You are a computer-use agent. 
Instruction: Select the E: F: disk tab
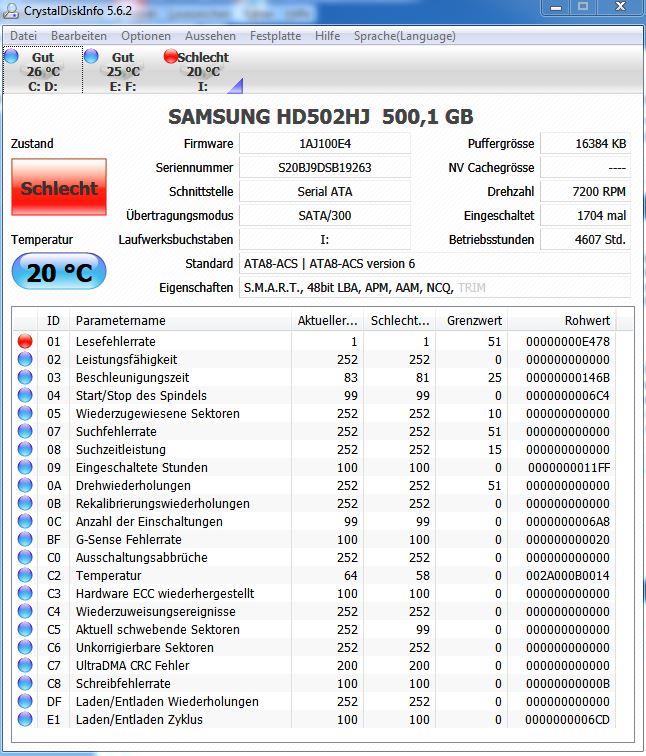[123, 71]
